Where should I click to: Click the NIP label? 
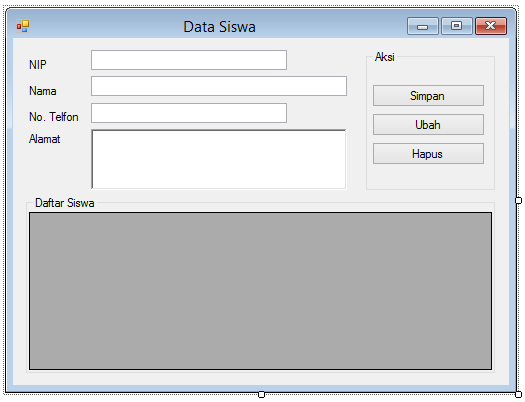38,65
